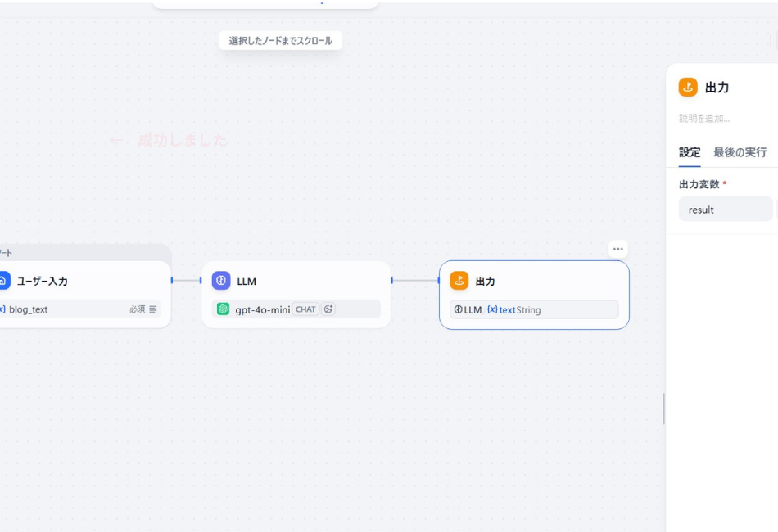This screenshot has height=532, width=778.
Task: Click the canvas vertical scrollbar
Action: point(664,409)
